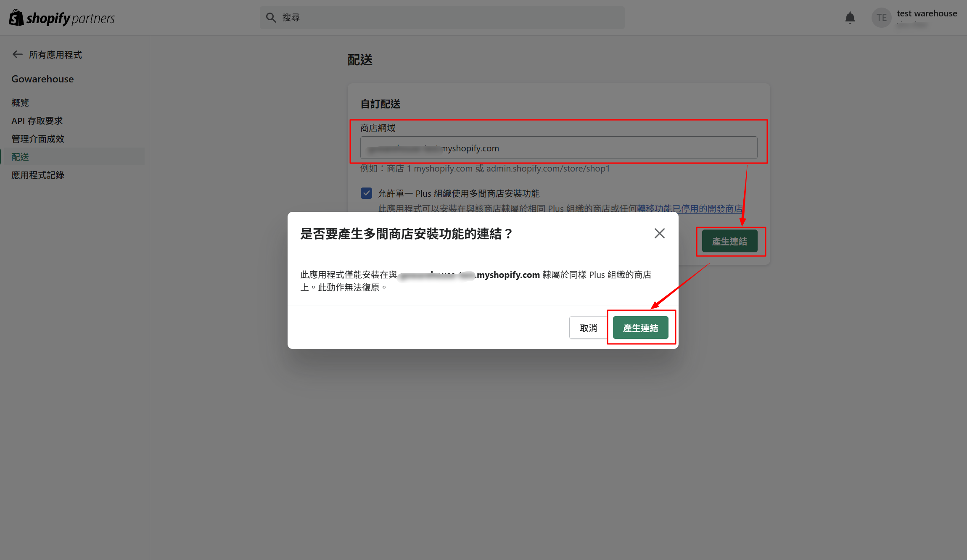Close the dialog with X icon
Screen dimensions: 967x560
(x=659, y=233)
